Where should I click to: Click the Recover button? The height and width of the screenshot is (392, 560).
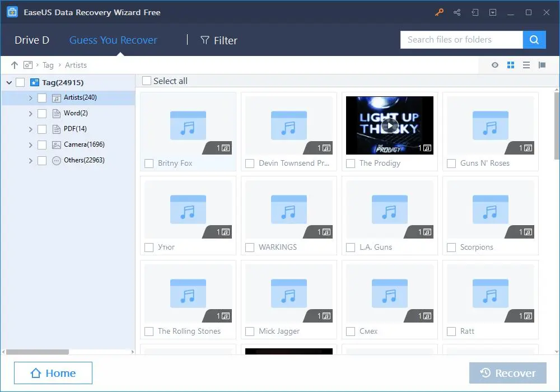point(508,373)
